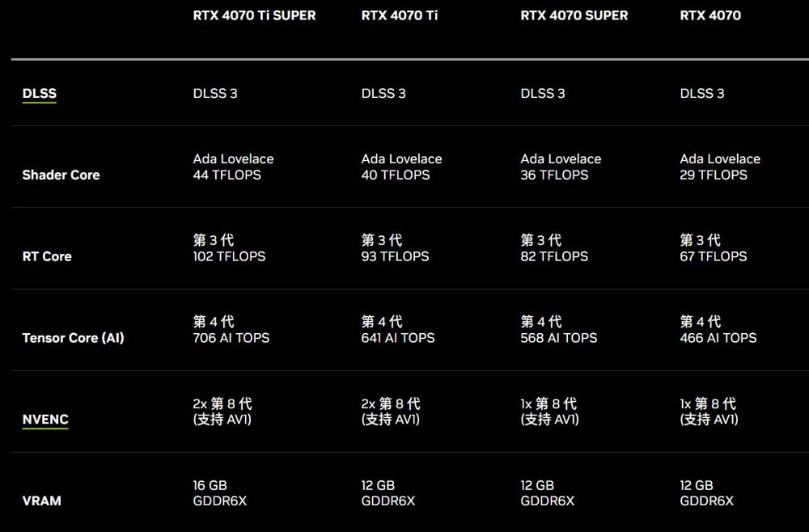
Task: Select the 466 AI TOPS value
Action: 718,338
